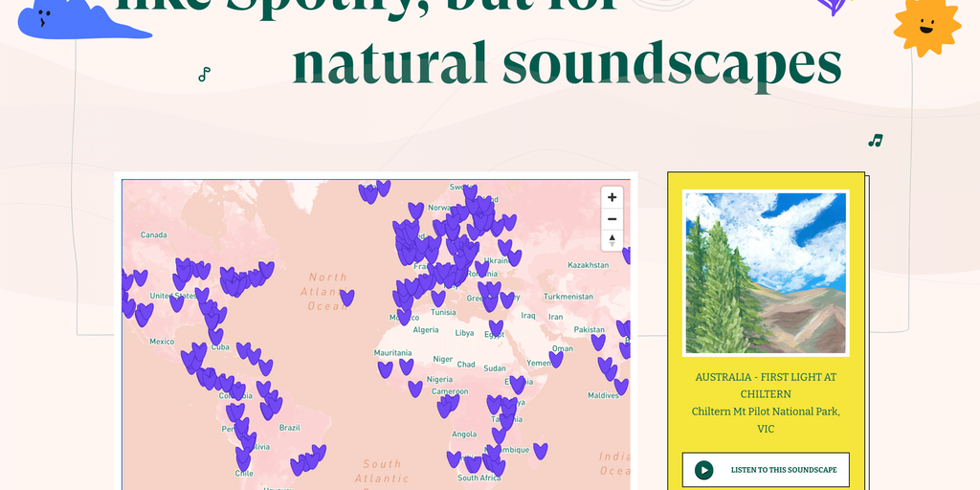Click the 'Libya' map label
This screenshot has height=490, width=980.
click(464, 333)
